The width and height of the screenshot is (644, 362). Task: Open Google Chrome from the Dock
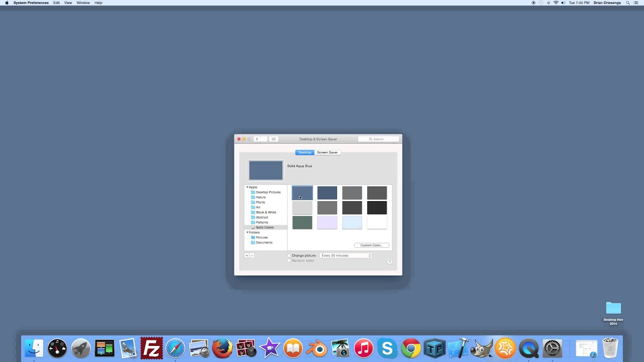(x=411, y=347)
